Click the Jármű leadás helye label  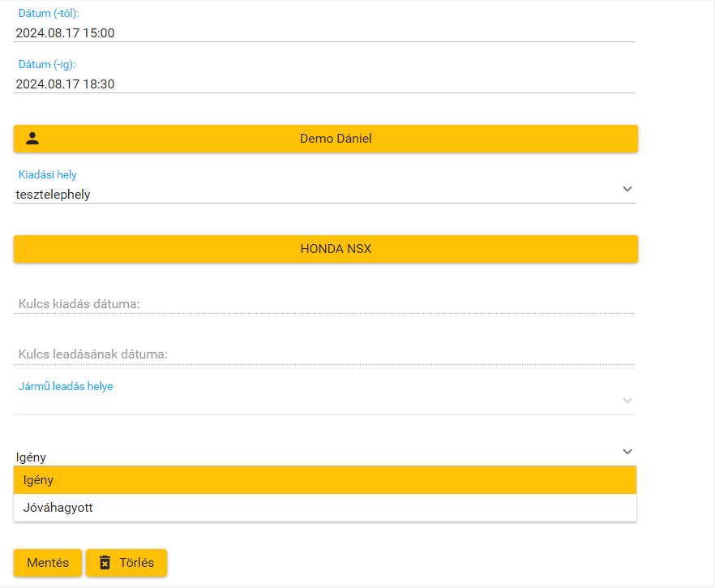pos(66,386)
